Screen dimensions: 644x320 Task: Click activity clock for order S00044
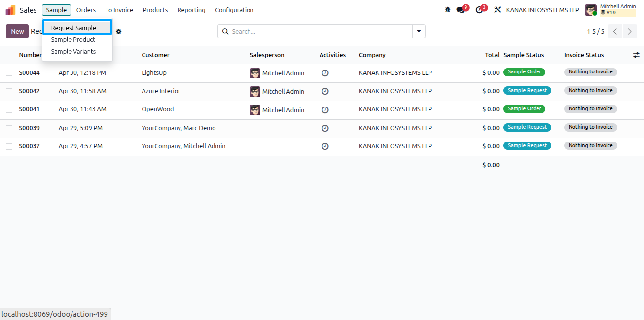pyautogui.click(x=325, y=73)
